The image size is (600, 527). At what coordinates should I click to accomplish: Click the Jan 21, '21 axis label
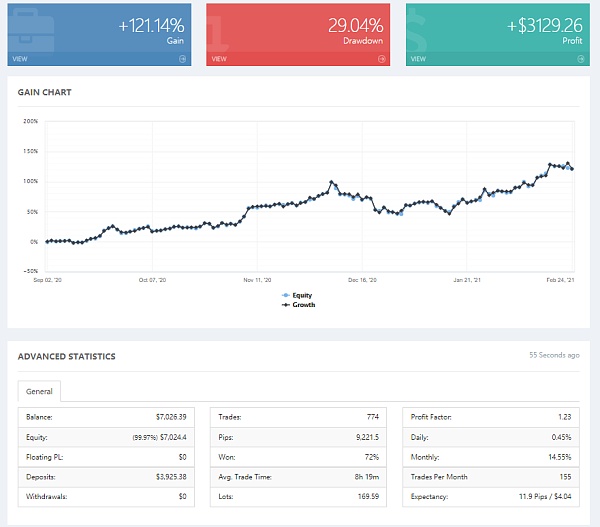point(467,280)
